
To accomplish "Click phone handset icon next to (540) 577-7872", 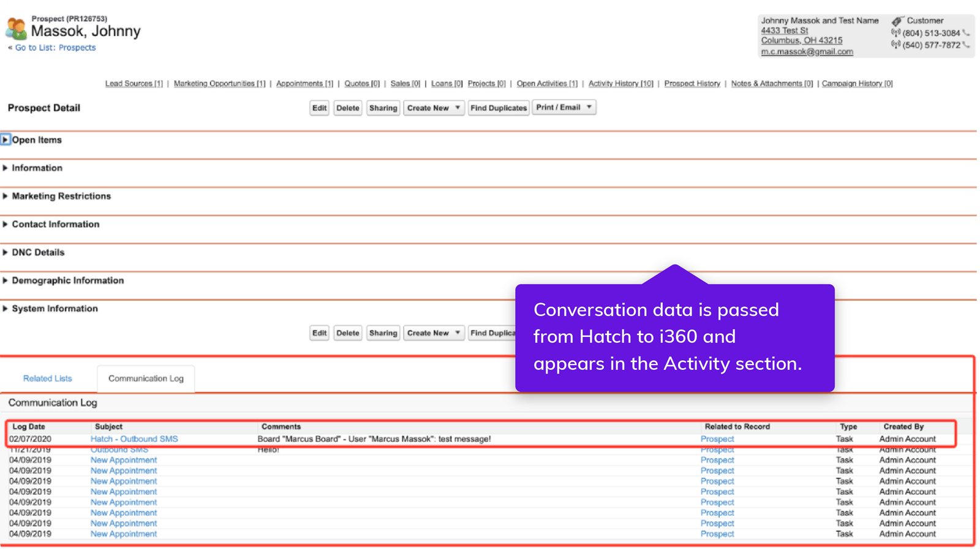I will 966,45.
